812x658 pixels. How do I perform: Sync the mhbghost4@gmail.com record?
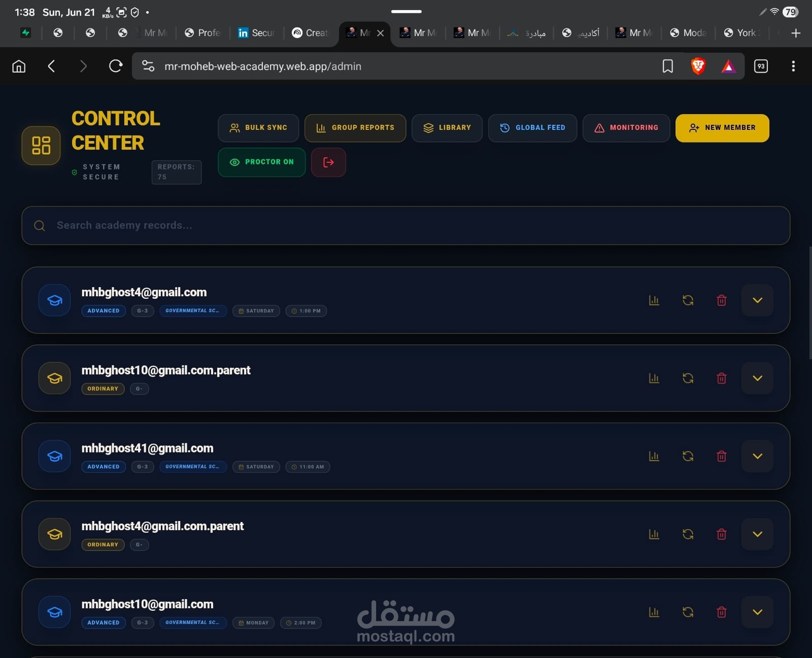688,300
